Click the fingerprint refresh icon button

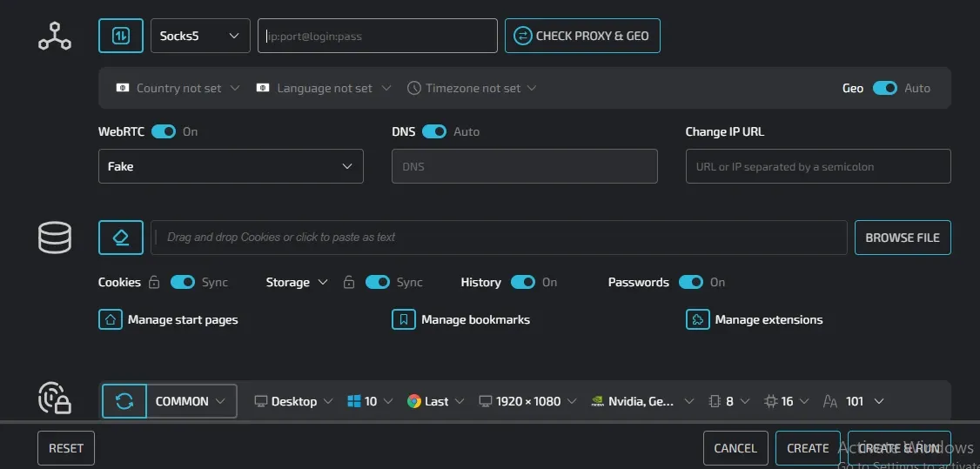pyautogui.click(x=124, y=401)
